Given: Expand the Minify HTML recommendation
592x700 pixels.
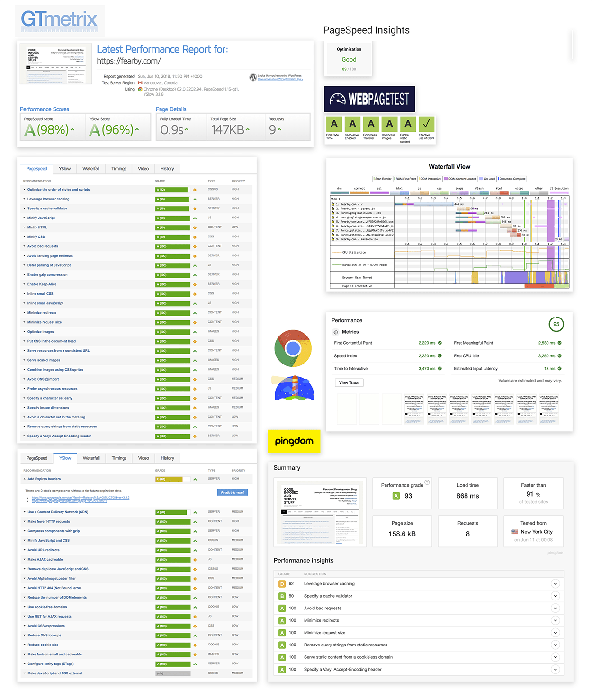Looking at the screenshot, I should (x=24, y=227).
